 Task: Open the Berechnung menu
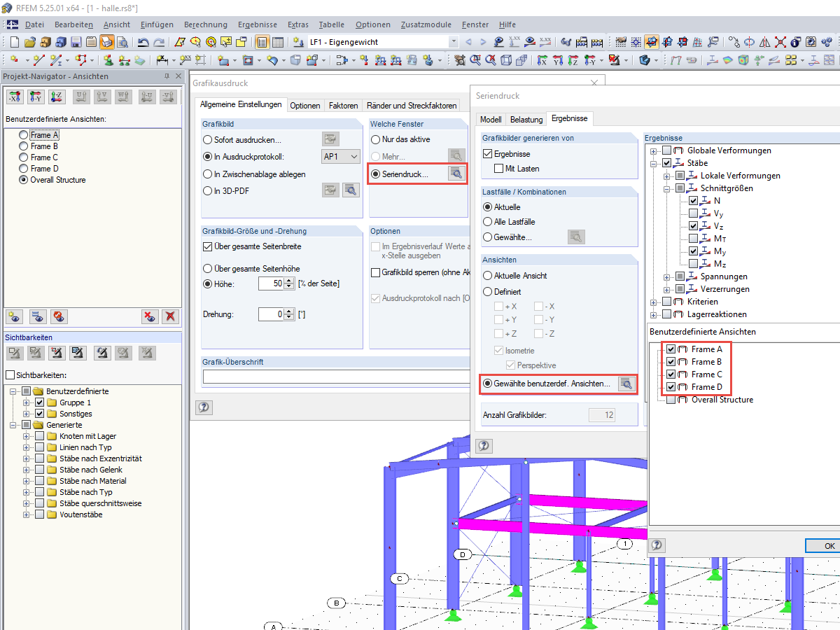coord(206,24)
